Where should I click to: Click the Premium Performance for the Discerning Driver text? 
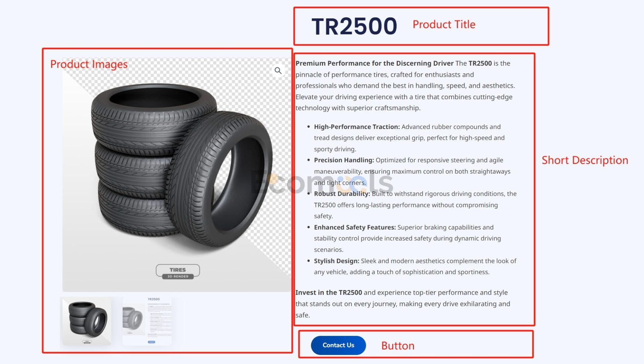[x=374, y=63]
